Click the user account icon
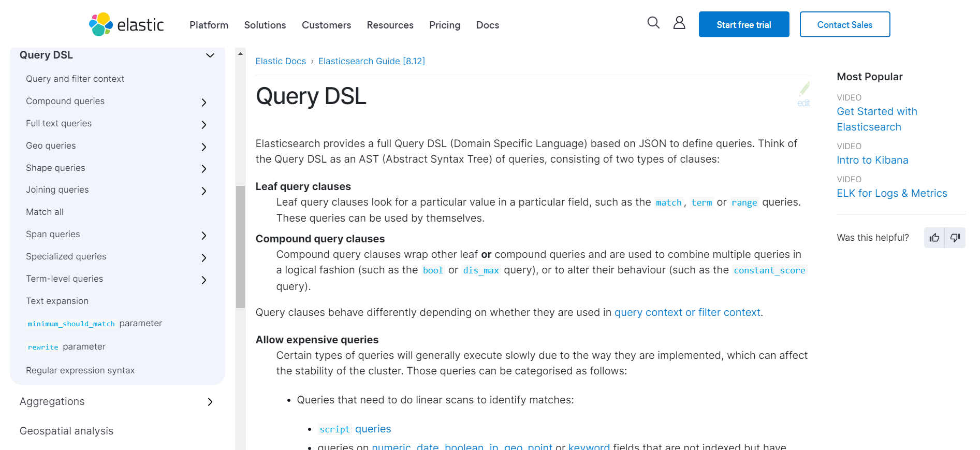This screenshot has width=980, height=450. 679,23
